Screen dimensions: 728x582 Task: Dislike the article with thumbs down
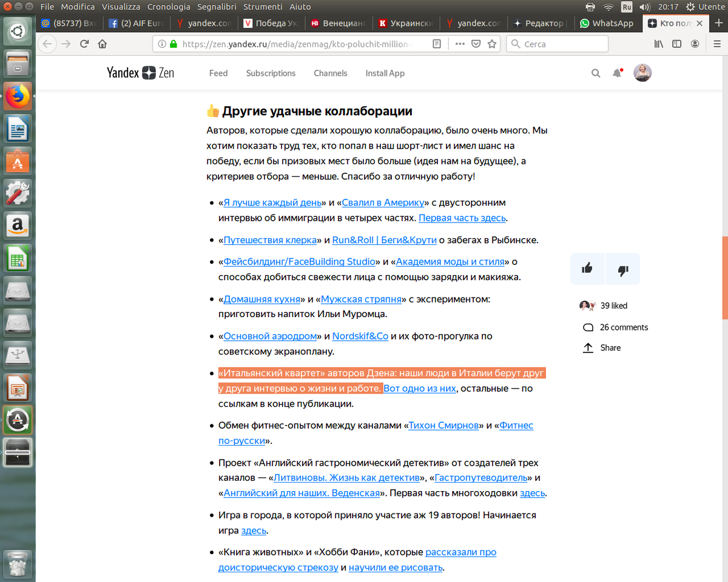point(623,269)
